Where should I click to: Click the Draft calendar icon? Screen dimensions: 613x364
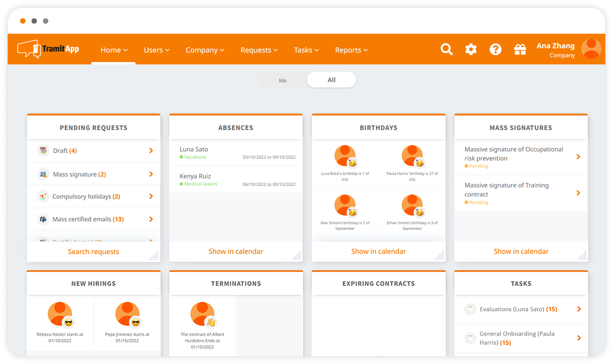(43, 151)
